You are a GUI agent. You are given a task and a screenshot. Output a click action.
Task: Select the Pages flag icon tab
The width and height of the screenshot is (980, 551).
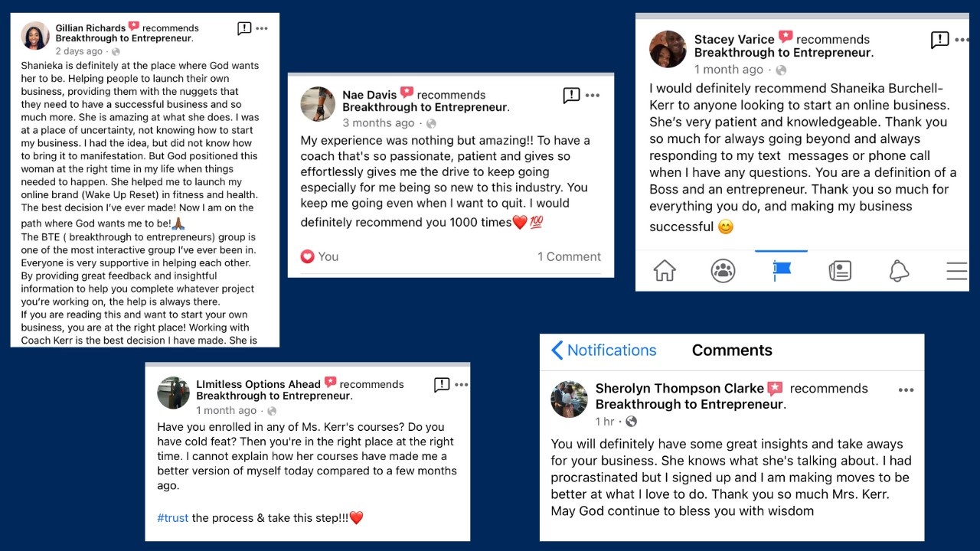click(782, 271)
